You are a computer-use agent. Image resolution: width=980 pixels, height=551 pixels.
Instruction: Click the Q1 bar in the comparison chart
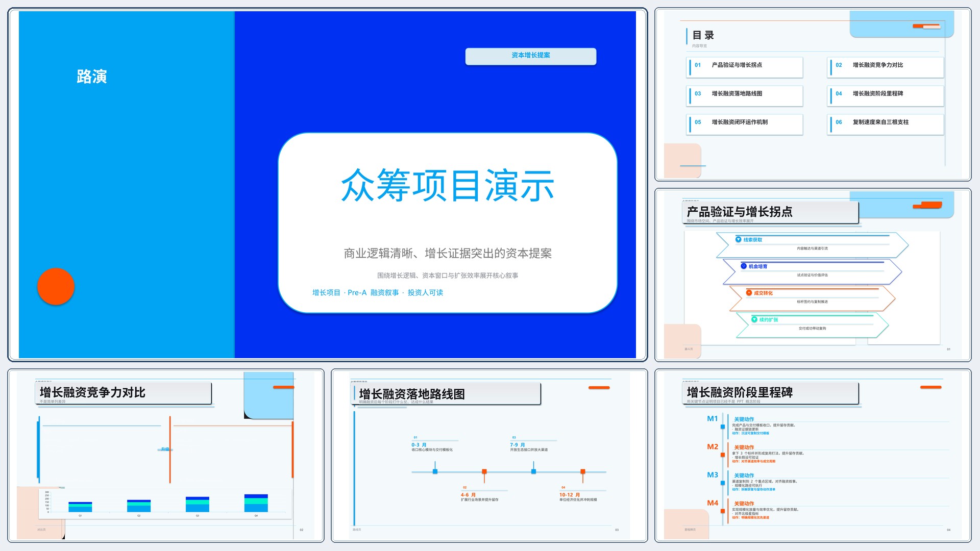(80, 507)
